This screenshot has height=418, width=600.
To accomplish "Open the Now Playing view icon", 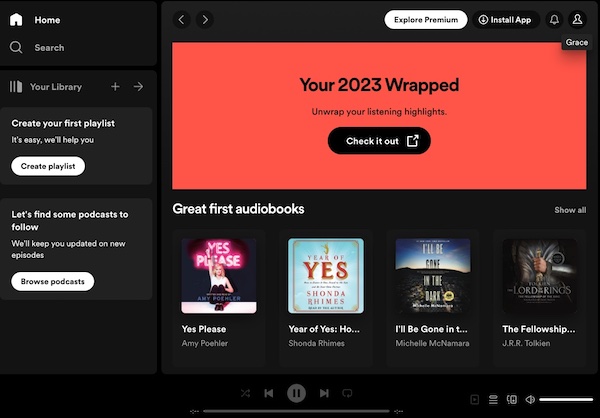I will tap(475, 400).
